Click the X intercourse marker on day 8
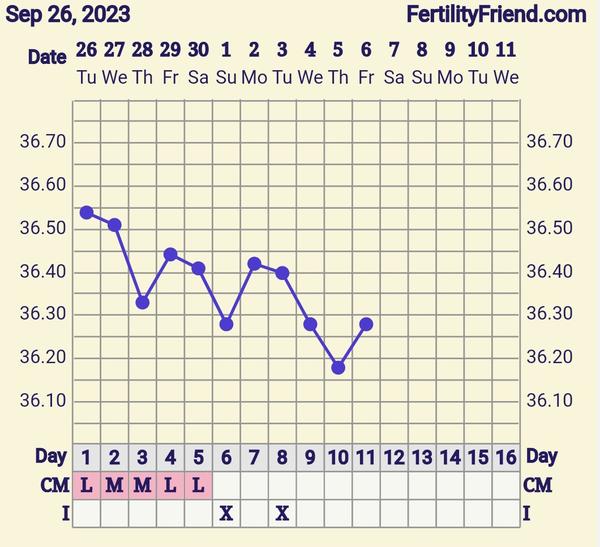 (x=282, y=513)
